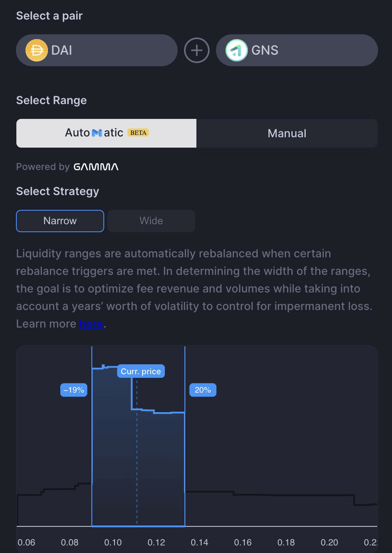Click the DAI token coin icon
The height and width of the screenshot is (553, 392).
(x=36, y=50)
